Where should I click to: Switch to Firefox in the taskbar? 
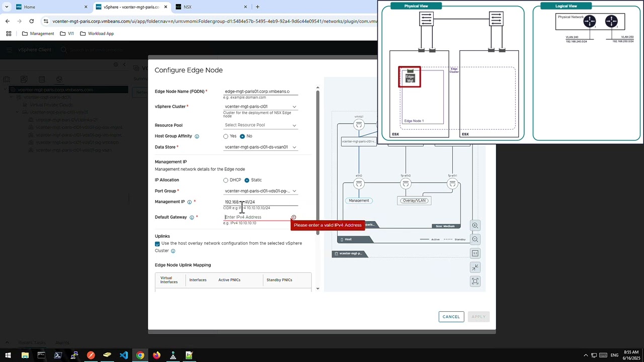click(156, 355)
